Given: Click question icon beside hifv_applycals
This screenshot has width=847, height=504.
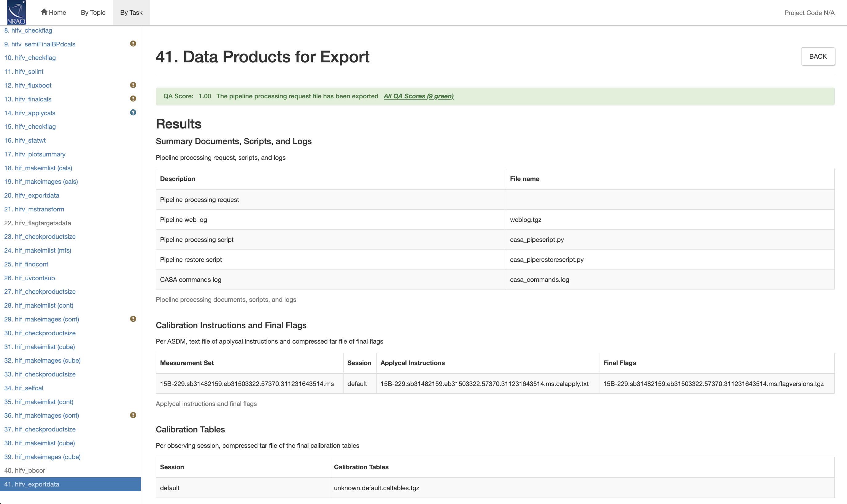Looking at the screenshot, I should point(133,112).
